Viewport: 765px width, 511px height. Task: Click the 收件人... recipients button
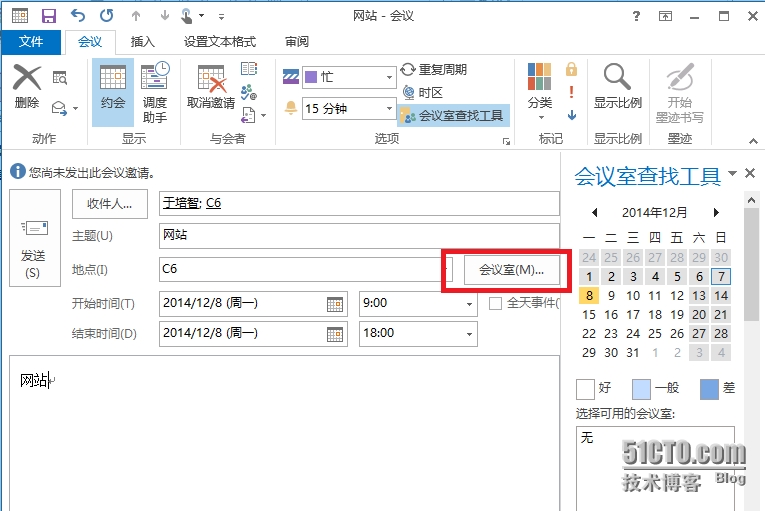click(110, 204)
